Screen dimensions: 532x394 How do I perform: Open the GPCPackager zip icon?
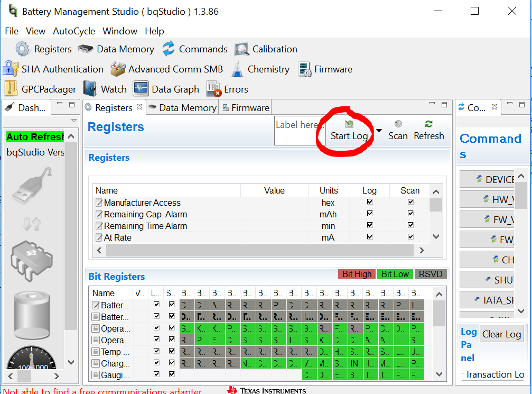(x=11, y=89)
